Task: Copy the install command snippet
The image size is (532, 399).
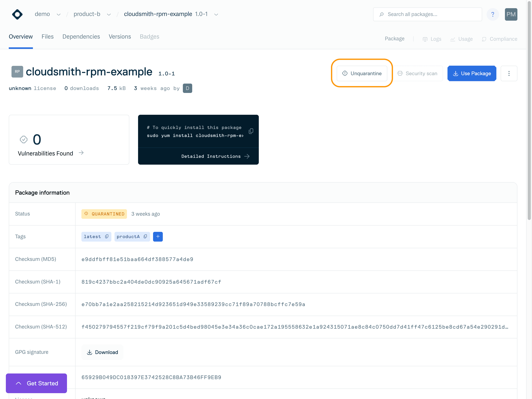Action: click(x=251, y=131)
